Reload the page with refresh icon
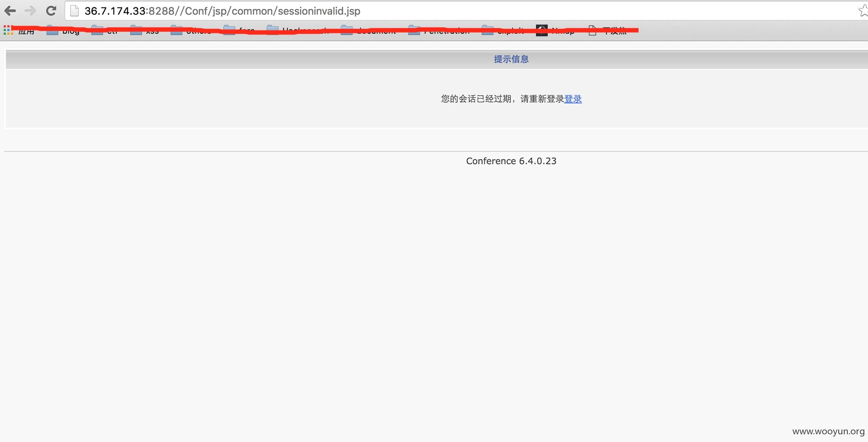This screenshot has height=442, width=868. tap(51, 11)
